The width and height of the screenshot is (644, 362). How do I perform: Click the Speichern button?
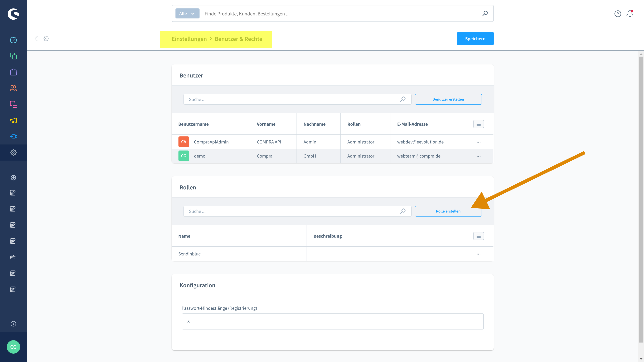coord(475,38)
